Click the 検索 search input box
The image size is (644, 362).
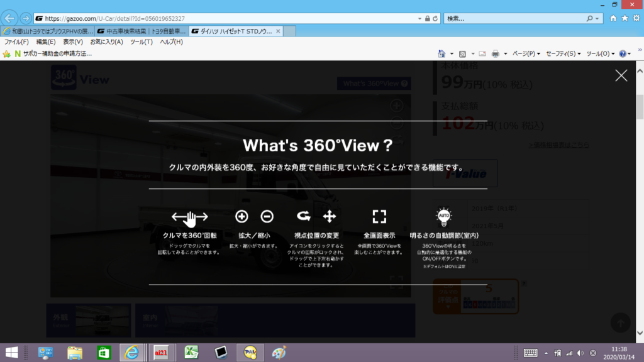point(515,18)
